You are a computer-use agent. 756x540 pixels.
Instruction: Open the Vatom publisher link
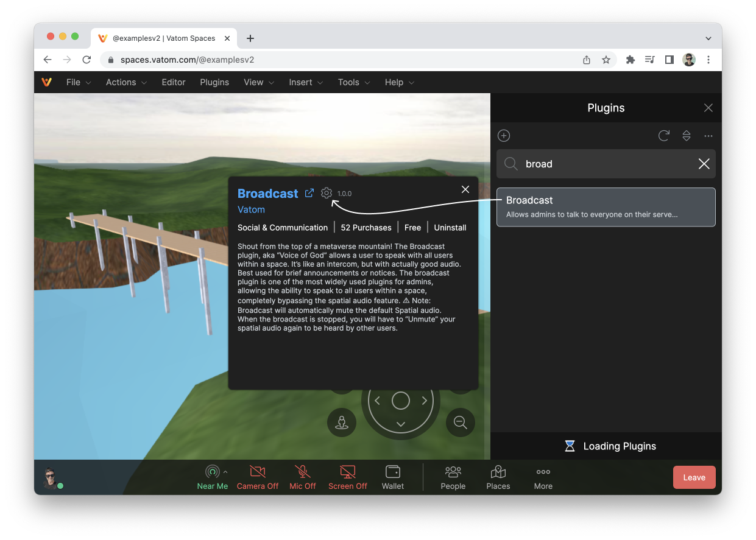251,209
